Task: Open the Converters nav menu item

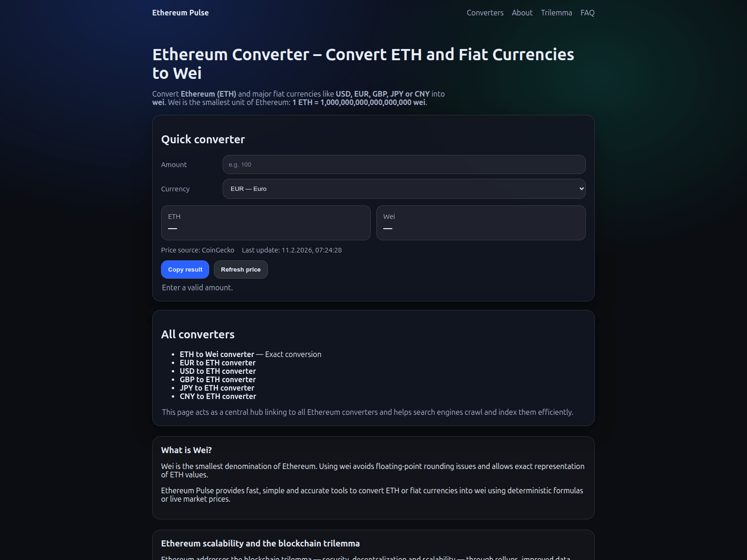Action: 485,13
